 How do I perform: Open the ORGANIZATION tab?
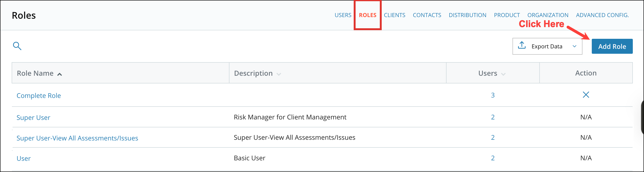click(548, 15)
